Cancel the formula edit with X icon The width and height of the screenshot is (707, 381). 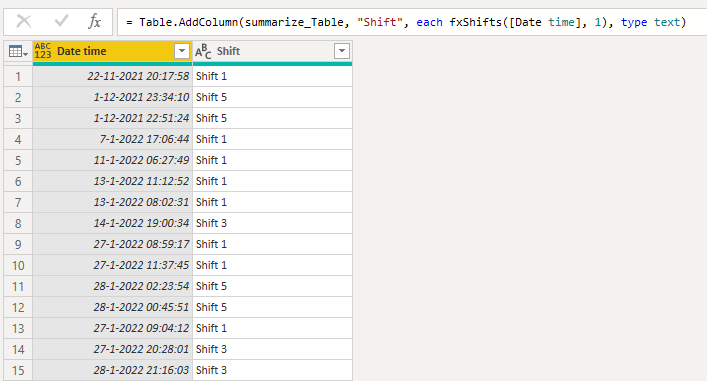23,21
